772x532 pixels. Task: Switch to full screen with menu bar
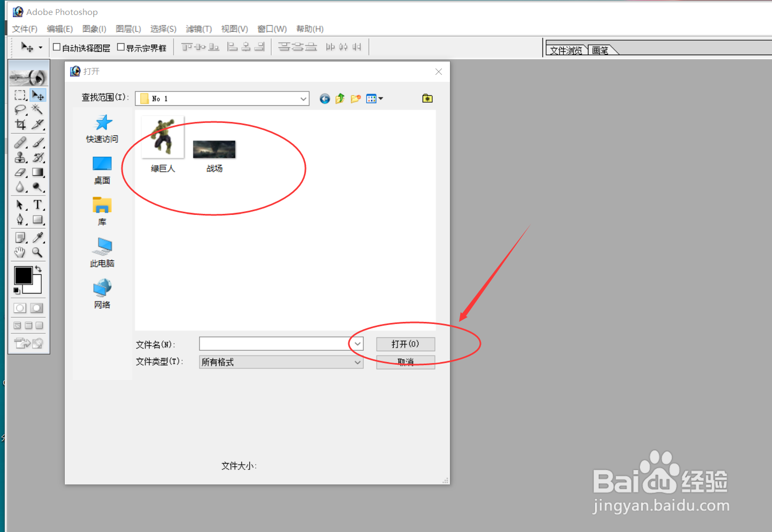29,326
